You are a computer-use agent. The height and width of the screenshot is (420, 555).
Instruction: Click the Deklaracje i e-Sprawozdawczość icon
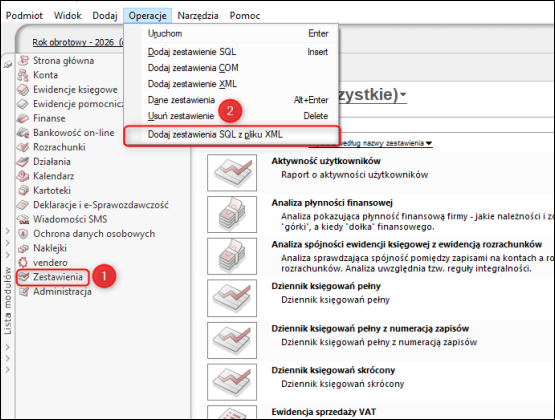pos(23,205)
